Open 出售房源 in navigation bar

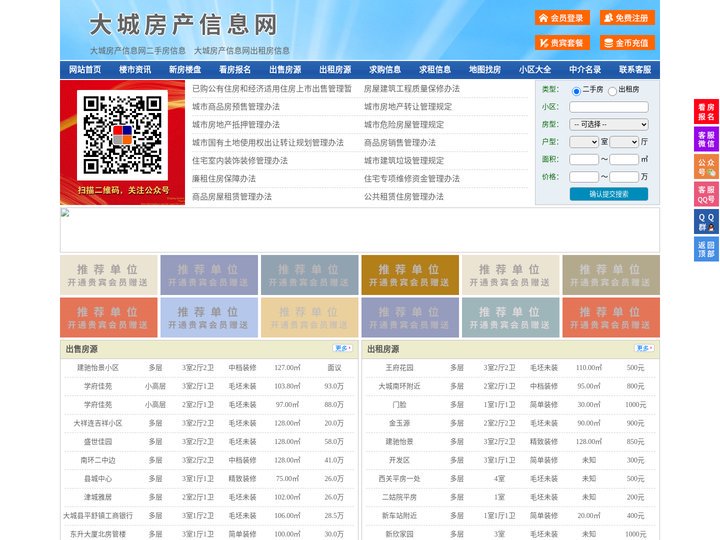coord(285,70)
